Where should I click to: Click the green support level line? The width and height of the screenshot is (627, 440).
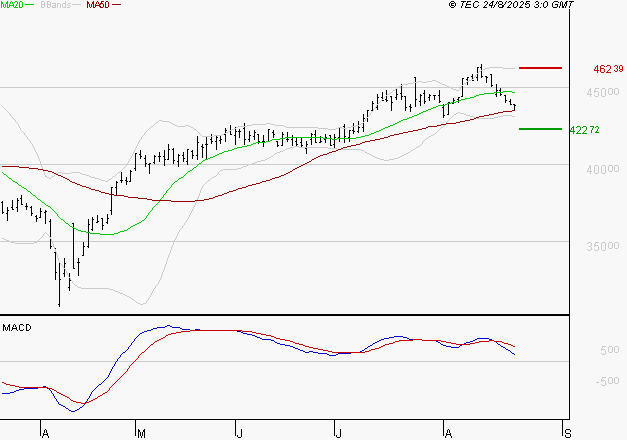[540, 129]
